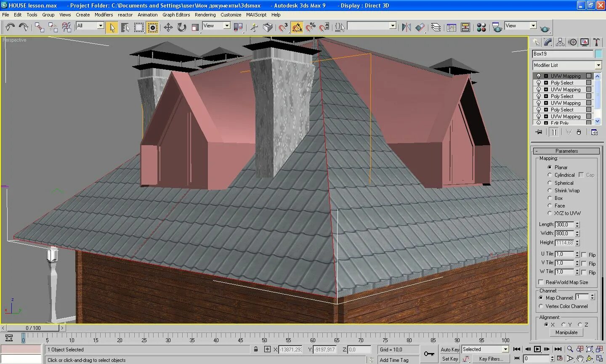606x364 pixels.
Task: Click the Pin Stack icon
Action: point(539,132)
